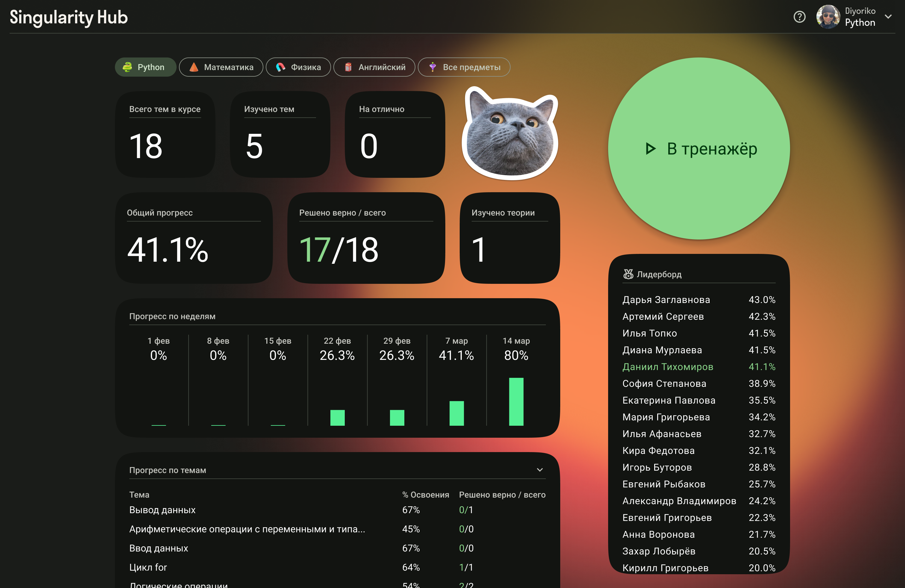This screenshot has height=588, width=905.
Task: Click the Английский phone booth icon
Action: [x=348, y=67]
